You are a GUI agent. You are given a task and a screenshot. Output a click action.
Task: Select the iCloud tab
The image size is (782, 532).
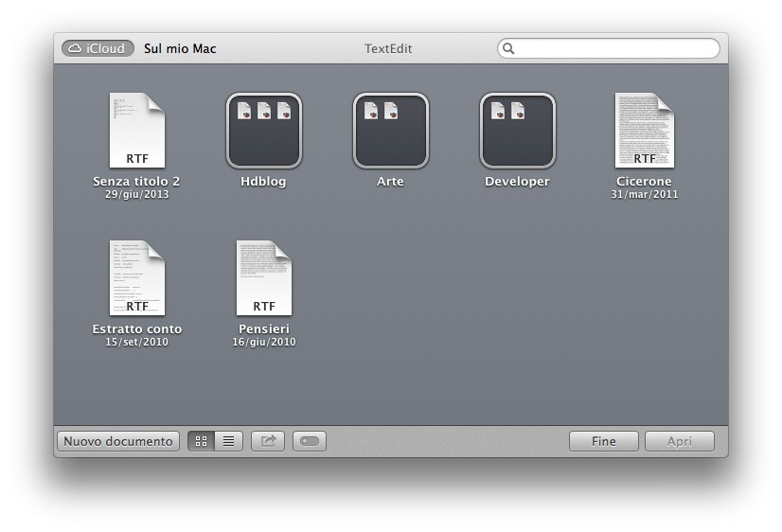coord(98,48)
